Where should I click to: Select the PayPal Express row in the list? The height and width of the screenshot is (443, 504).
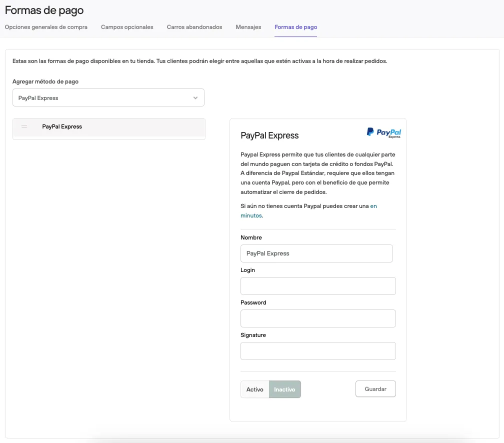tap(109, 126)
